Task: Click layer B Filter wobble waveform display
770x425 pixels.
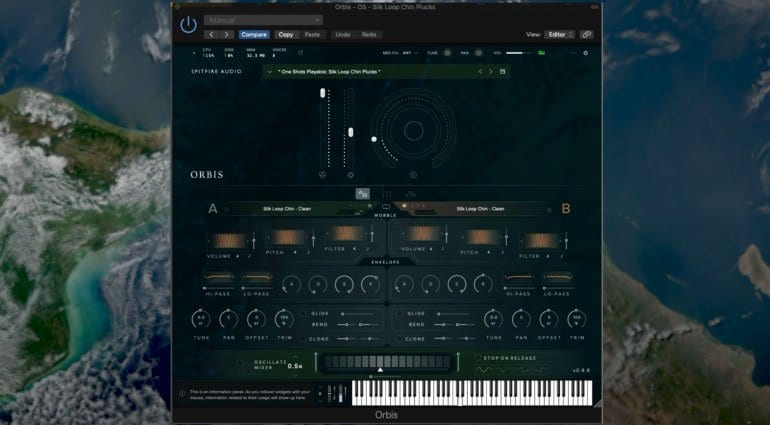Action: pos(542,241)
